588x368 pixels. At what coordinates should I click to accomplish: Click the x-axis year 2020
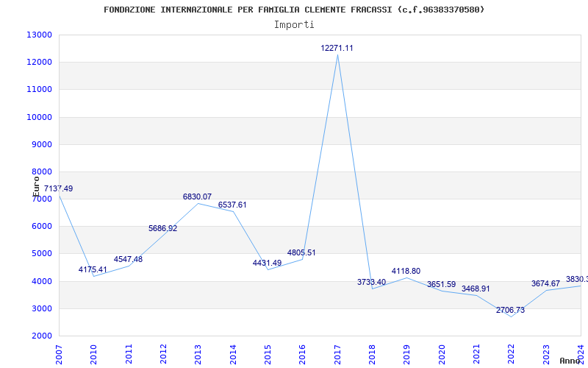tap(442, 355)
